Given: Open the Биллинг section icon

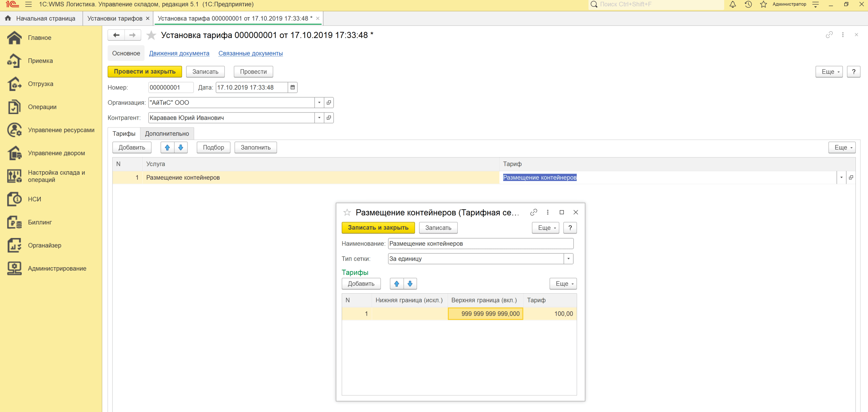Looking at the screenshot, I should (14, 222).
